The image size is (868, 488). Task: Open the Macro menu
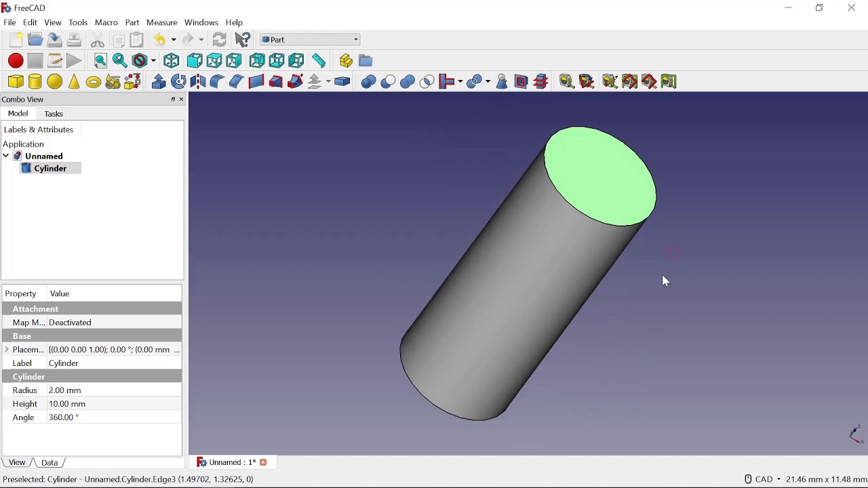[106, 23]
